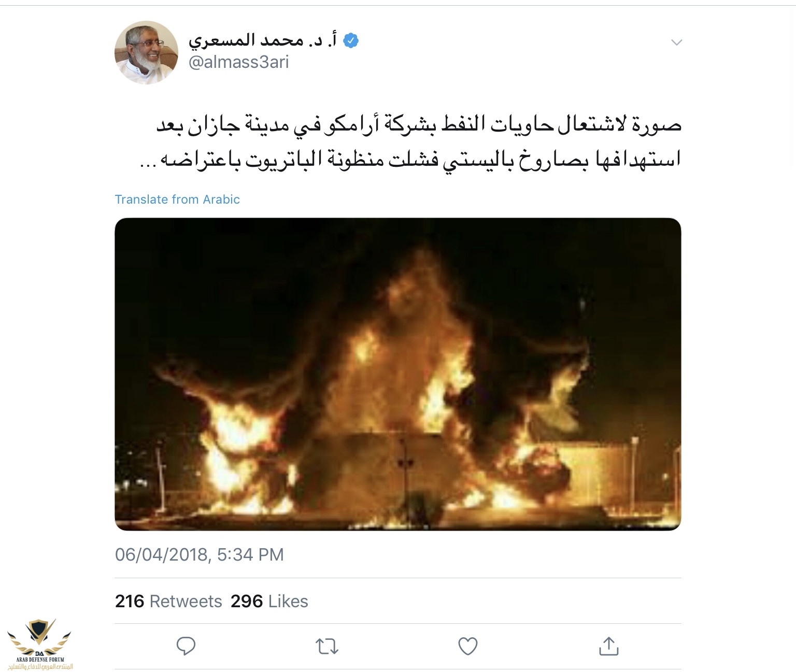Open the share upload-arrow icon
The width and height of the screenshot is (796, 672).
click(x=609, y=646)
